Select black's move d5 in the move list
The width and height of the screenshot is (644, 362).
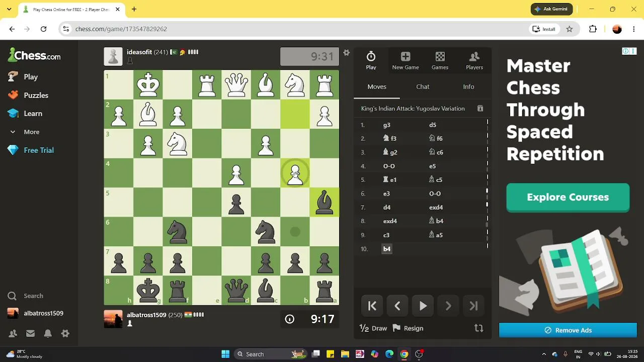433,125
